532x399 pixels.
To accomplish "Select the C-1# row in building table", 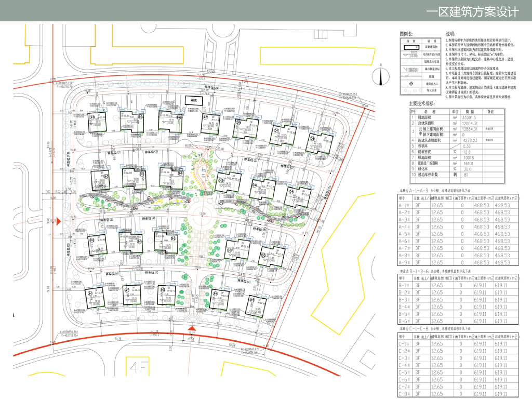I will click(x=458, y=344).
